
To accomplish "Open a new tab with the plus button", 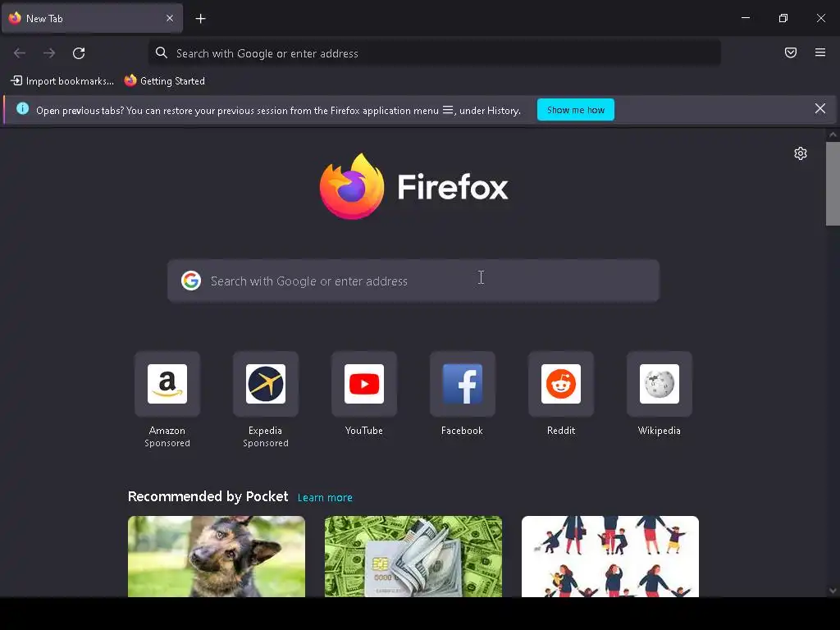I will tap(200, 19).
